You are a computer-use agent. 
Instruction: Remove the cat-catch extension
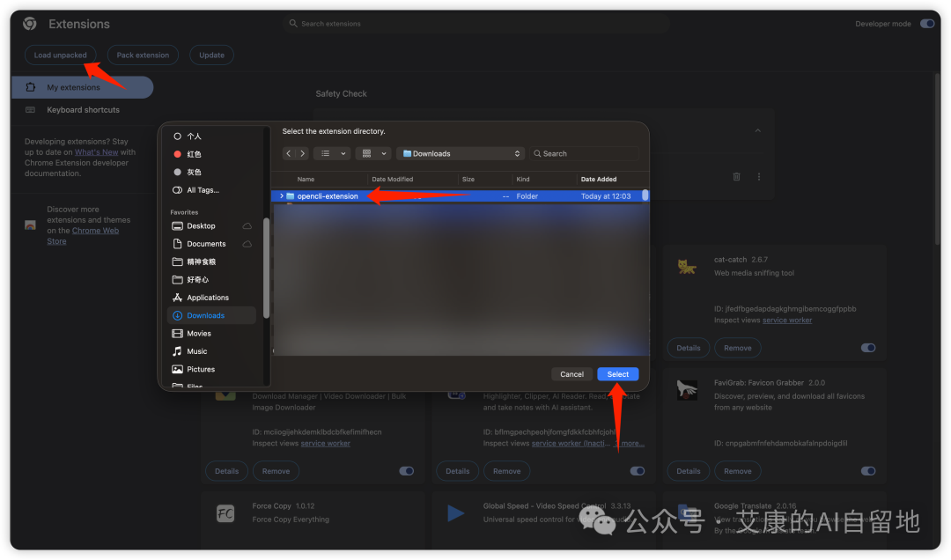coord(738,348)
